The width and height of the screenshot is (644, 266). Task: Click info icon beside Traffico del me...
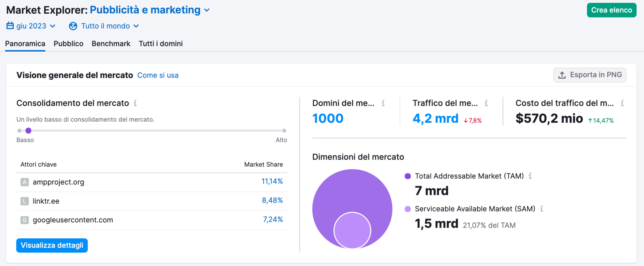point(486,103)
